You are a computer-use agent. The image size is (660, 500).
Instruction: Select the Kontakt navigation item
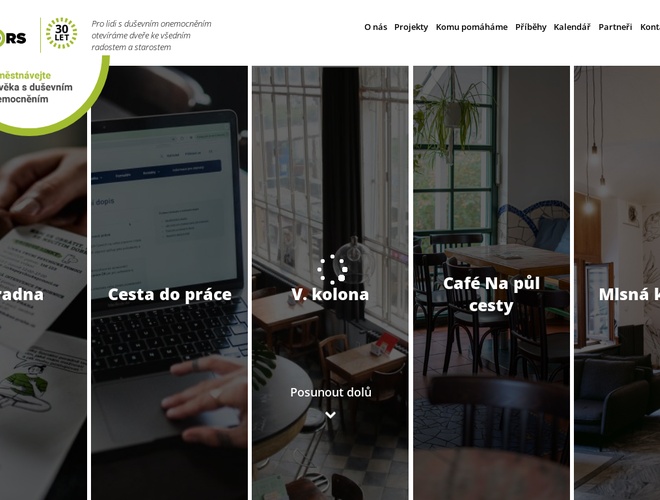point(650,27)
